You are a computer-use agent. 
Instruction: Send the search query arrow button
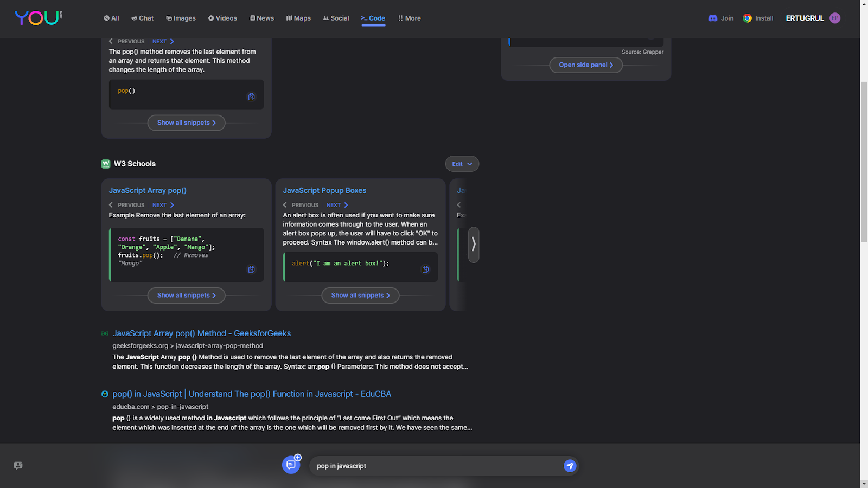point(570,466)
